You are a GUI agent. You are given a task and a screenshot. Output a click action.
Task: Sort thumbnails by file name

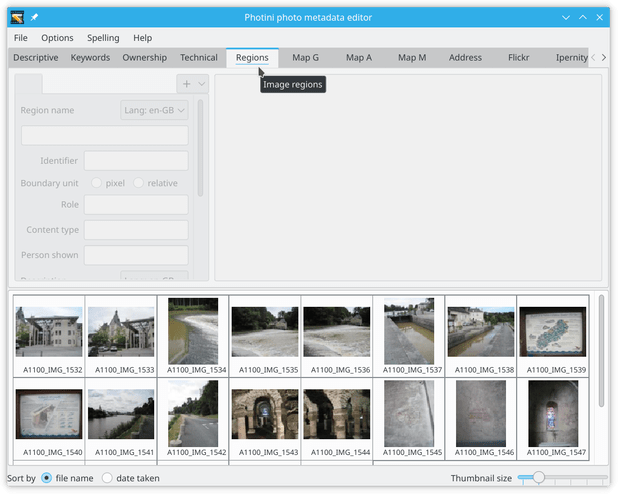[47, 478]
